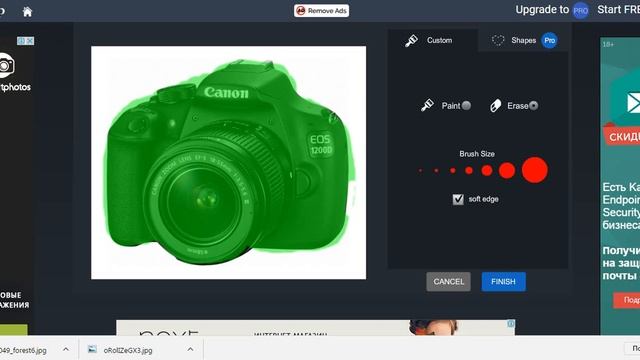
Task: Click the PRO badge next to Upgrade
Action: pyautogui.click(x=580, y=11)
